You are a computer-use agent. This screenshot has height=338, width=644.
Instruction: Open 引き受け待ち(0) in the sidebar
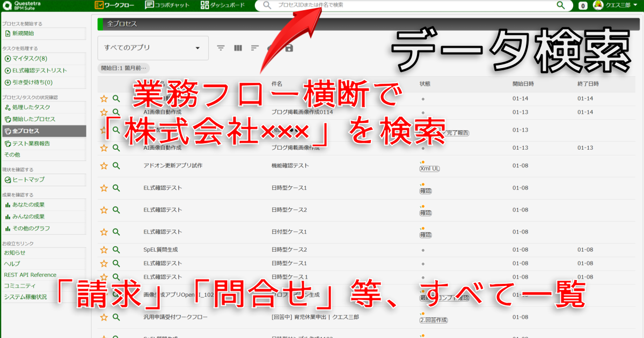click(43, 82)
